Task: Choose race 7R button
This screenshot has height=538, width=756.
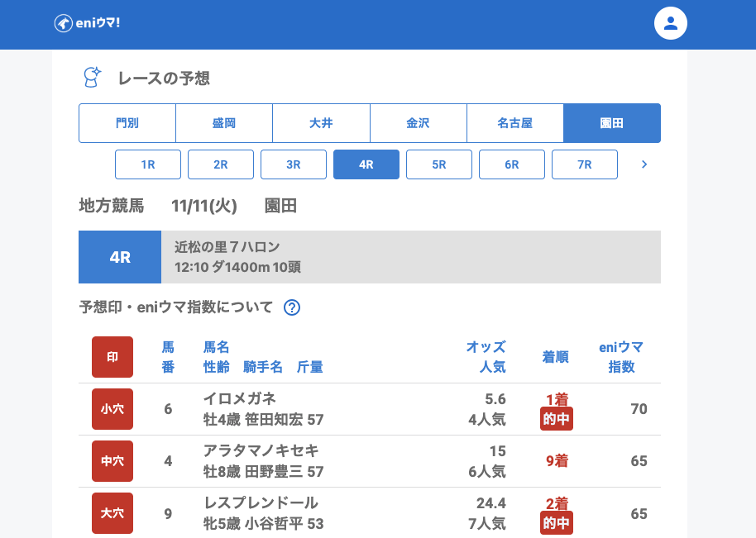Action: click(585, 164)
